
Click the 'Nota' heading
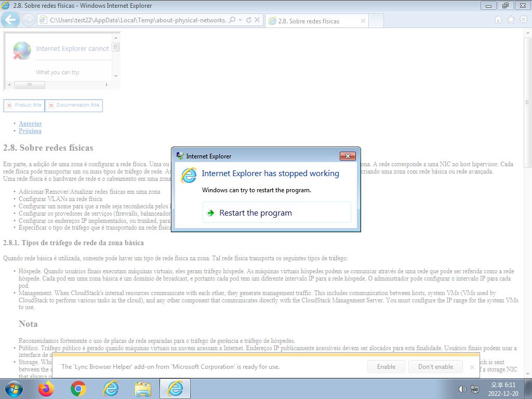click(28, 324)
